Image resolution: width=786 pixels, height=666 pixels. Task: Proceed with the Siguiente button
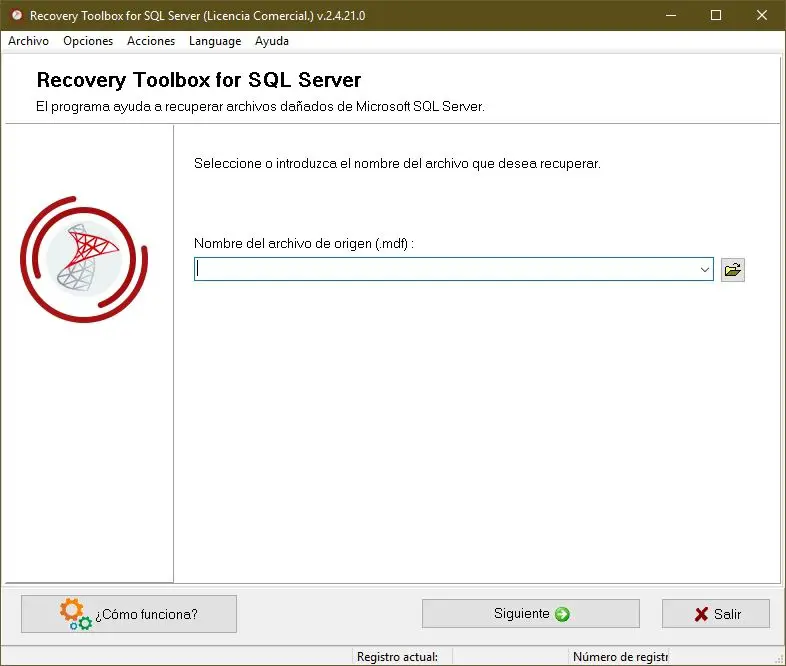pyautogui.click(x=531, y=613)
